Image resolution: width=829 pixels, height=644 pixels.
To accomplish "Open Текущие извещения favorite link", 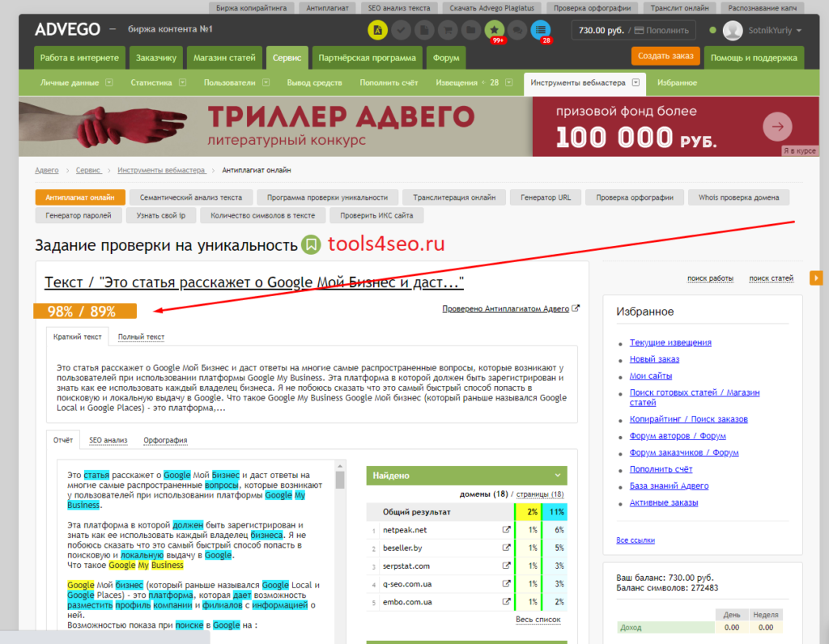I will tap(670, 342).
